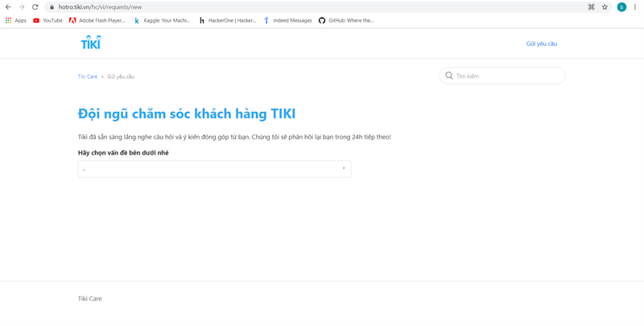Click the browser Back arrow
Screen dimensions: 644x326
tap(8, 7)
